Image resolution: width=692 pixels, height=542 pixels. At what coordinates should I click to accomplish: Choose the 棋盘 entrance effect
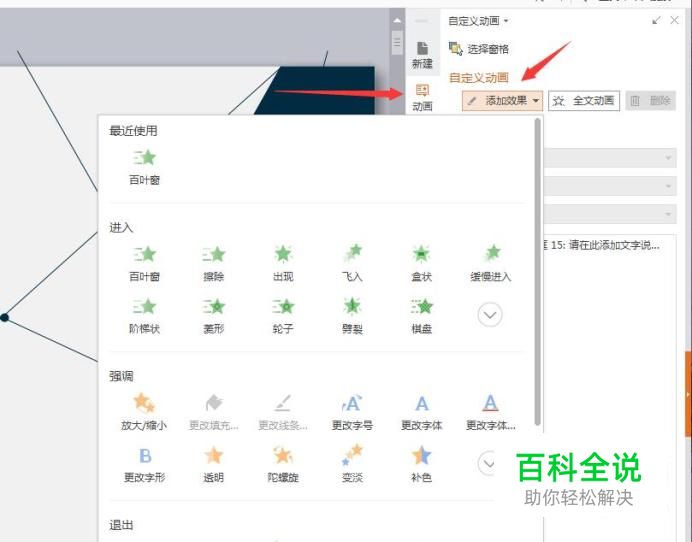(421, 316)
